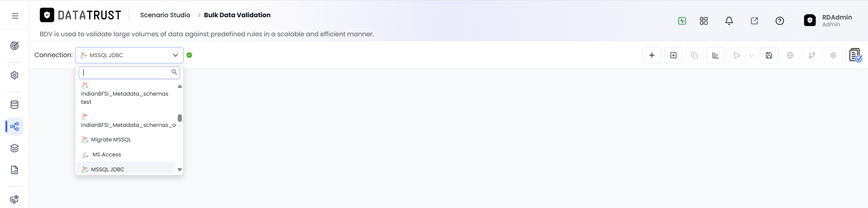The width and height of the screenshot is (868, 208).
Task: Click the dropdown list scrollbar down arrow
Action: (180, 169)
